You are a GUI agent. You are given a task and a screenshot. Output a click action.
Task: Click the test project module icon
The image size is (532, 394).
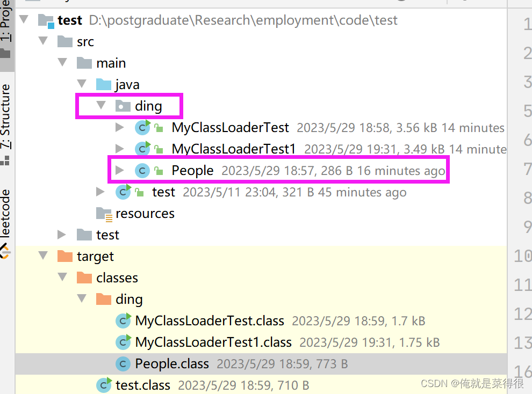point(46,20)
